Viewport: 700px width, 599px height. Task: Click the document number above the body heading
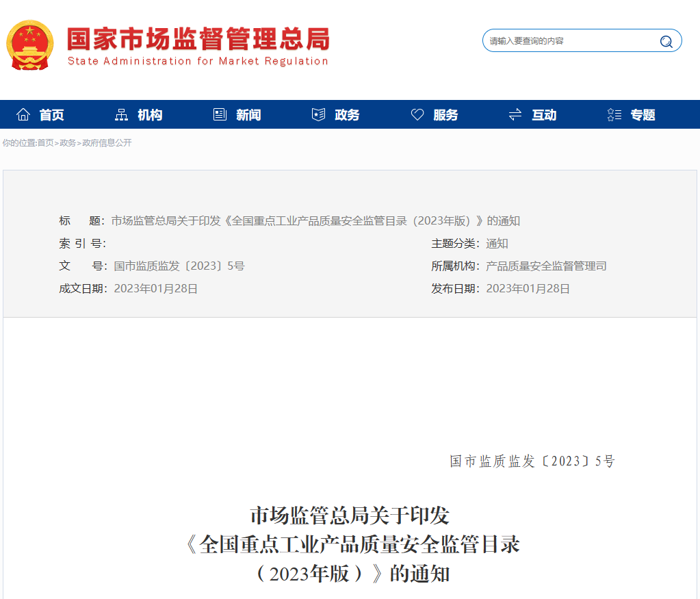(532, 461)
